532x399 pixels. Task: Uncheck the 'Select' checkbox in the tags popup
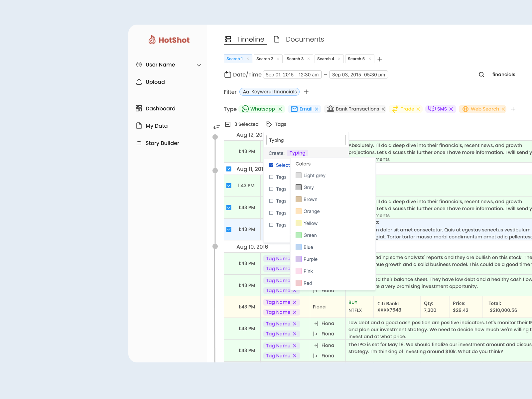[272, 165]
